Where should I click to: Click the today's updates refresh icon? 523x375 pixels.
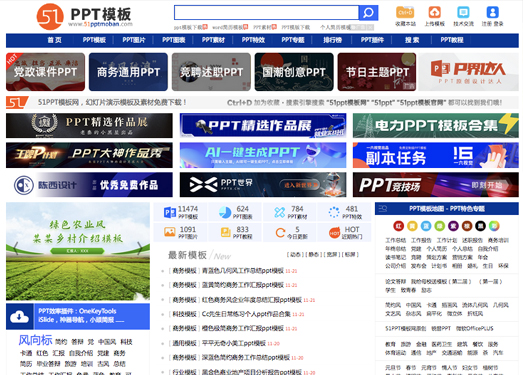pyautogui.click(x=280, y=233)
